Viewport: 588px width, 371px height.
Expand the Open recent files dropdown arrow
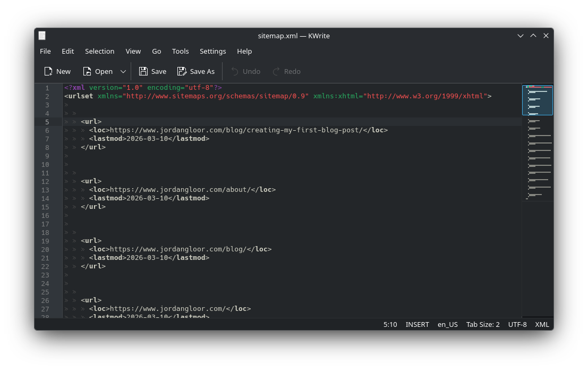click(123, 71)
